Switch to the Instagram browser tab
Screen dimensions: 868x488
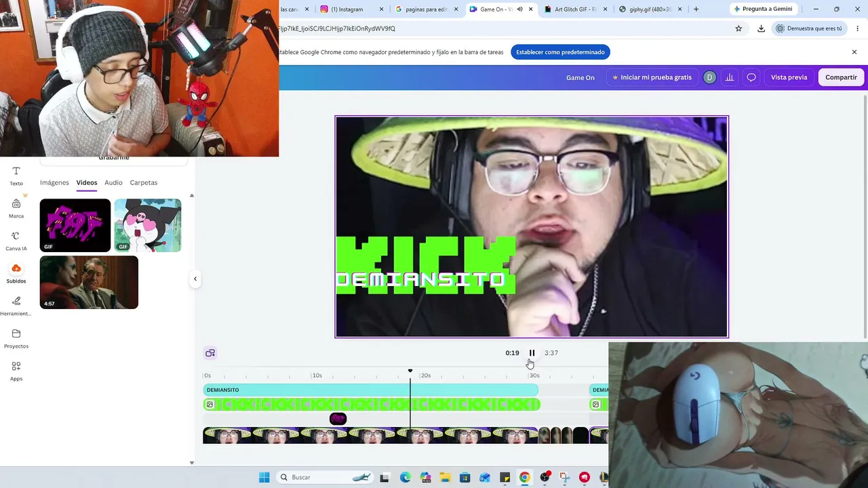351,9
